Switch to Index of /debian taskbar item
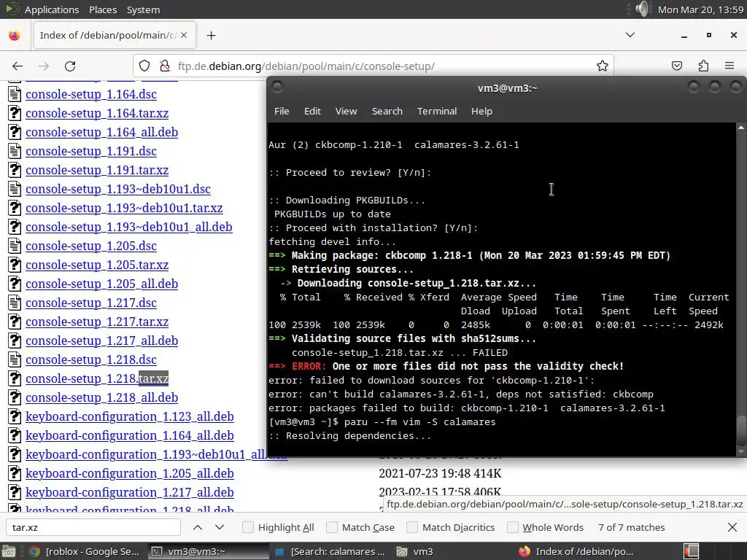The image size is (747, 560). [576, 551]
